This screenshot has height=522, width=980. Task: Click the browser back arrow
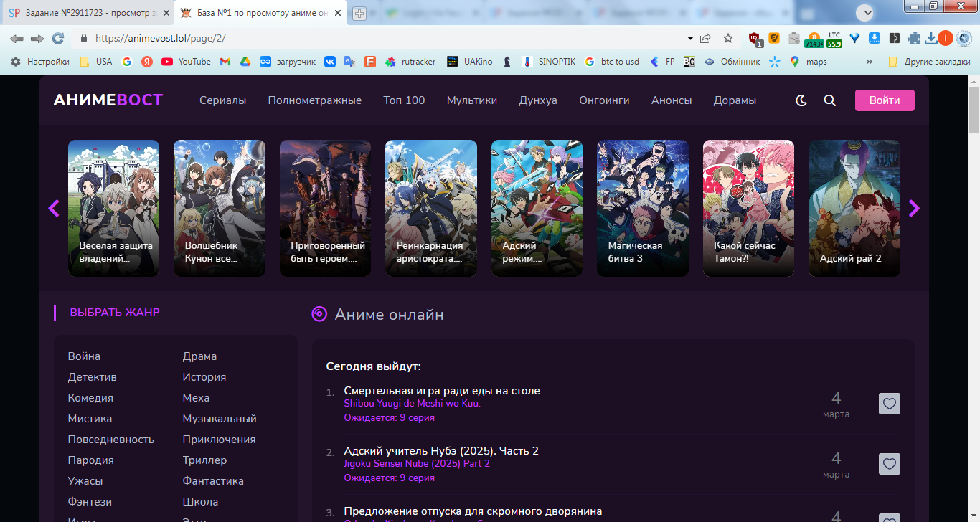(17, 38)
